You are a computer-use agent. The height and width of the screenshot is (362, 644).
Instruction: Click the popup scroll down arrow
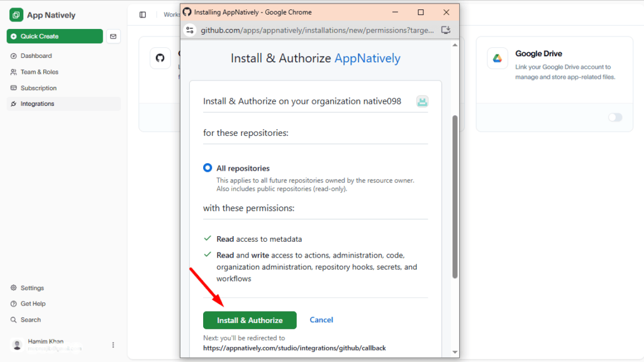455,352
